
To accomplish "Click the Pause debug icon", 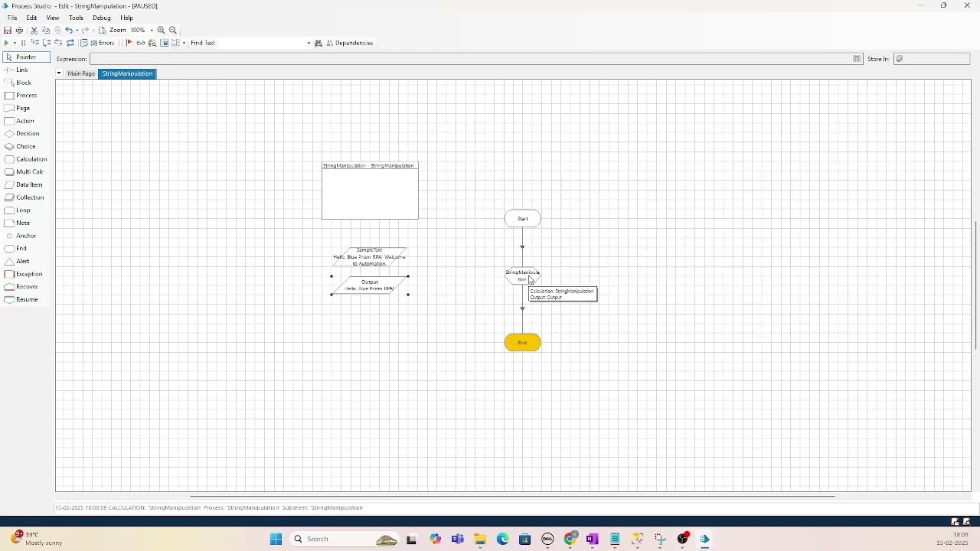I will point(23,43).
